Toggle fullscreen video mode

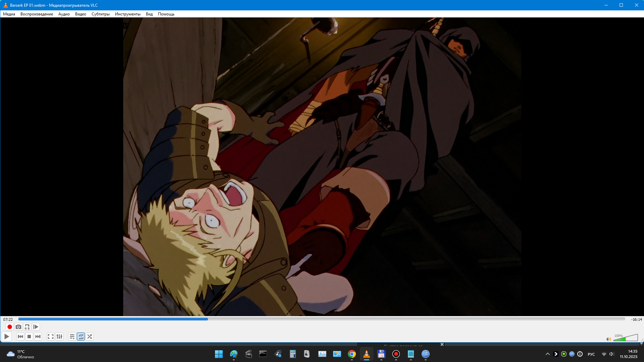point(51,337)
